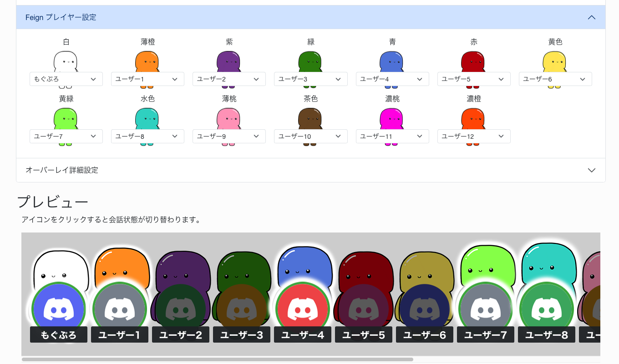Click the horizontal scrollbar under the preview

pos(218,359)
